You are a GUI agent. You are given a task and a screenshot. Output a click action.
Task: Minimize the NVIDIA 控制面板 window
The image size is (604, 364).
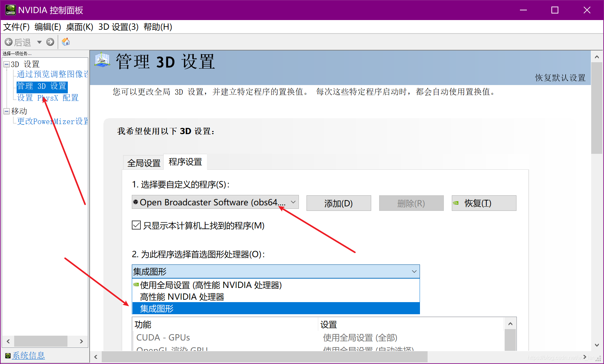[523, 10]
